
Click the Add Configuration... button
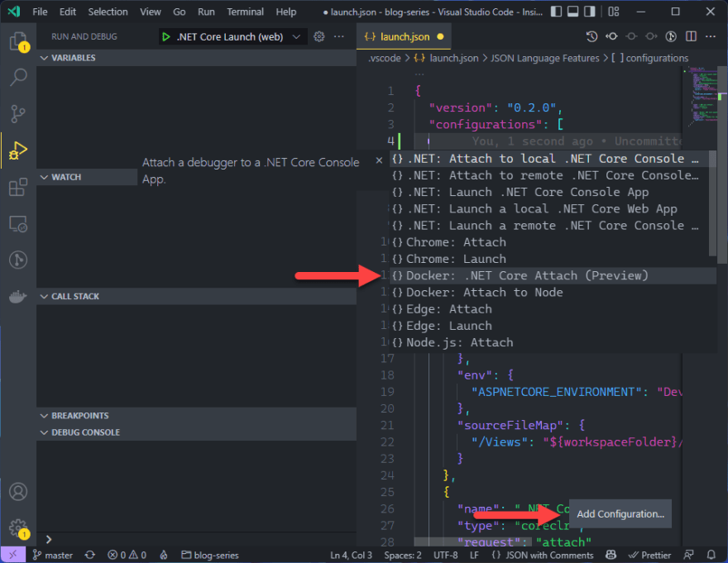tap(620, 513)
